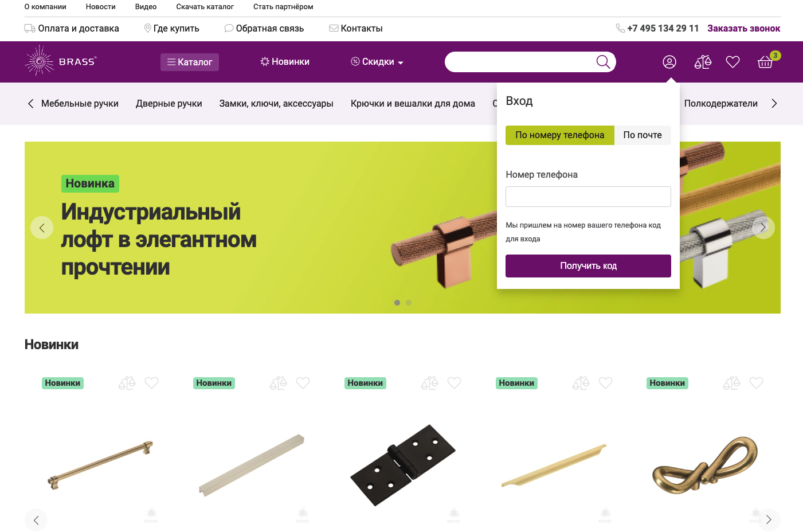Open Заказать звонок link
The image size is (803, 532).
[743, 28]
